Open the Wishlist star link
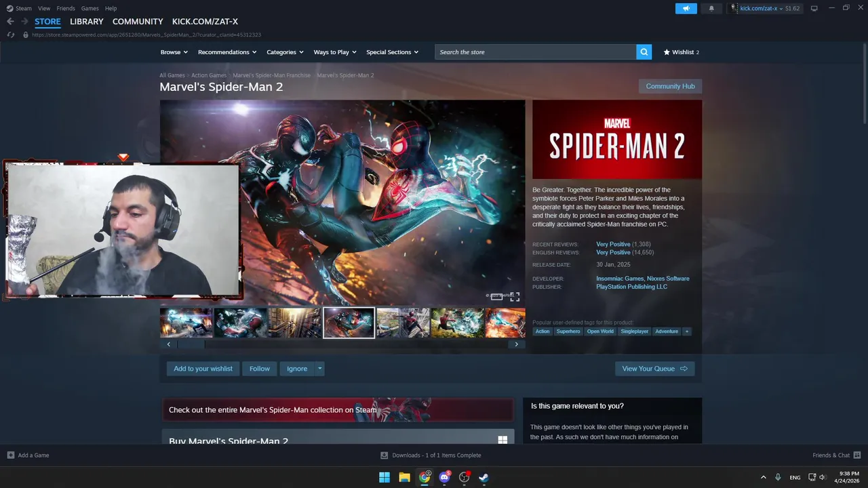868x488 pixels. point(681,52)
